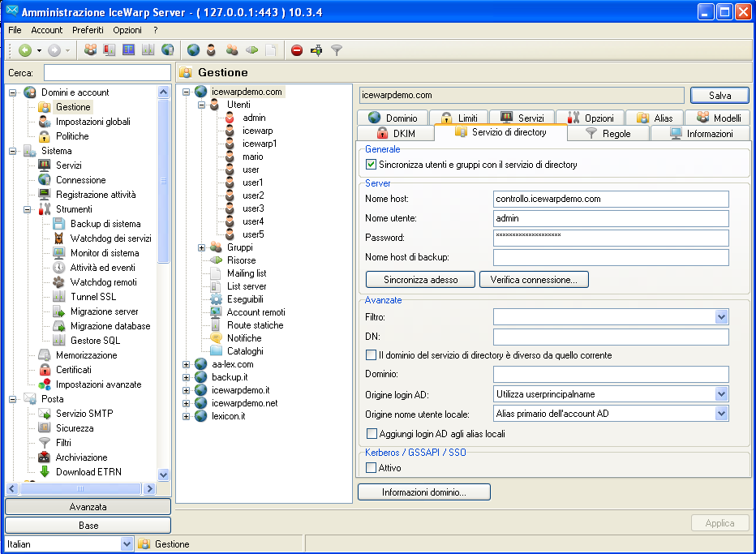
Task: Click the syringe icon in the toolbar
Action: pyautogui.click(x=316, y=50)
